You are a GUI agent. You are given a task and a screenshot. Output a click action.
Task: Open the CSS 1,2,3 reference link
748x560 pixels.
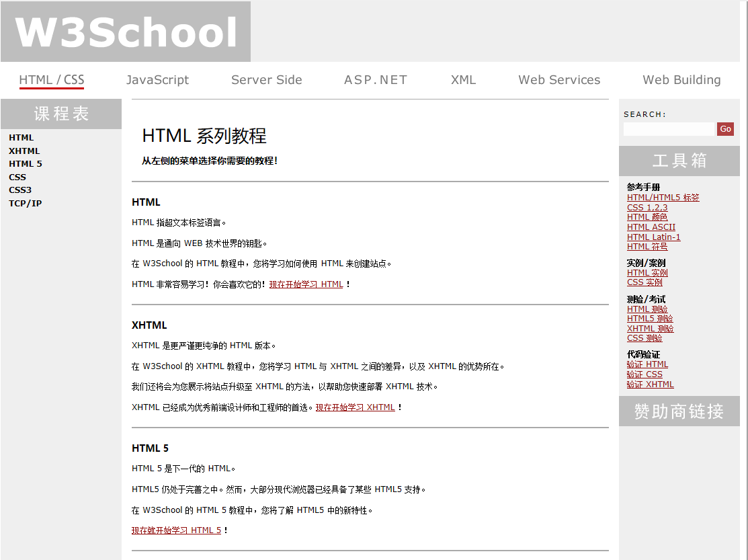click(647, 208)
